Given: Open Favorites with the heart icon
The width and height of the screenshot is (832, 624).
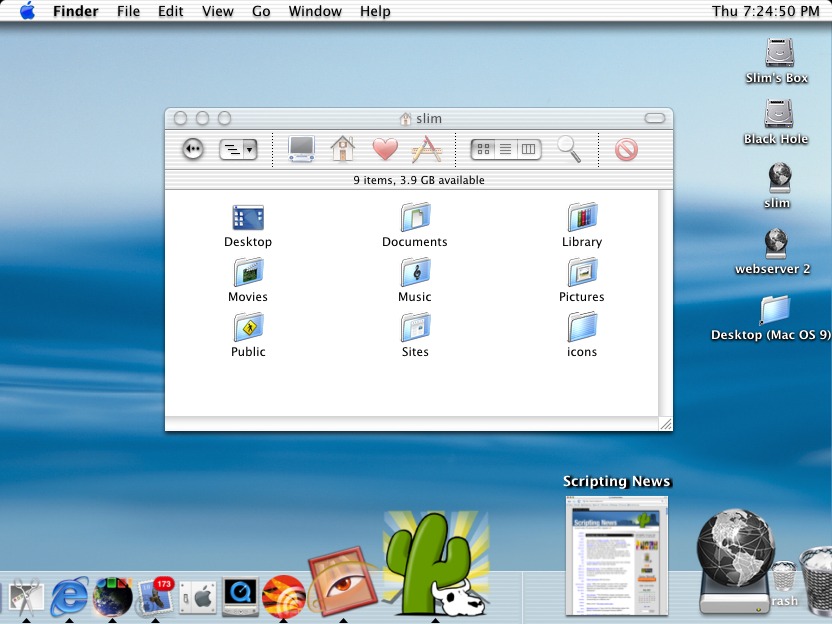Looking at the screenshot, I should (x=385, y=149).
